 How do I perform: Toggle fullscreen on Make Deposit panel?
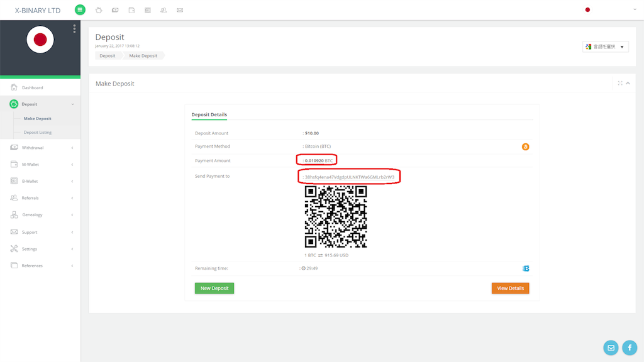(x=619, y=84)
